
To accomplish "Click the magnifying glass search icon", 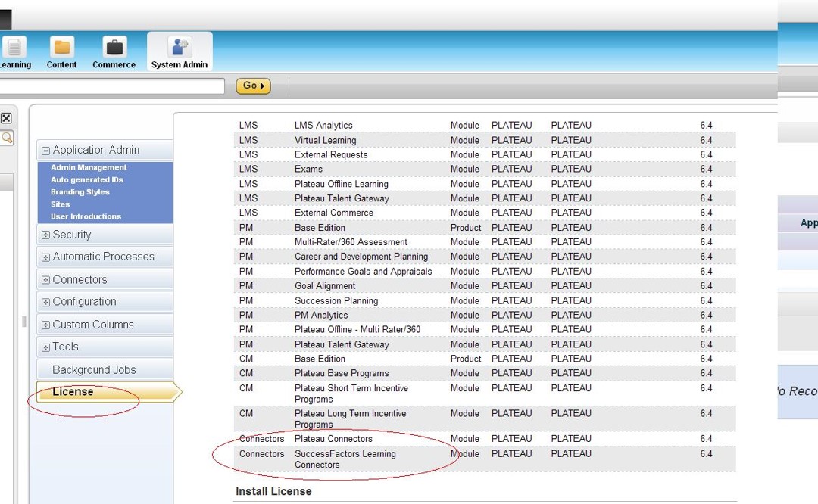I will pos(7,138).
